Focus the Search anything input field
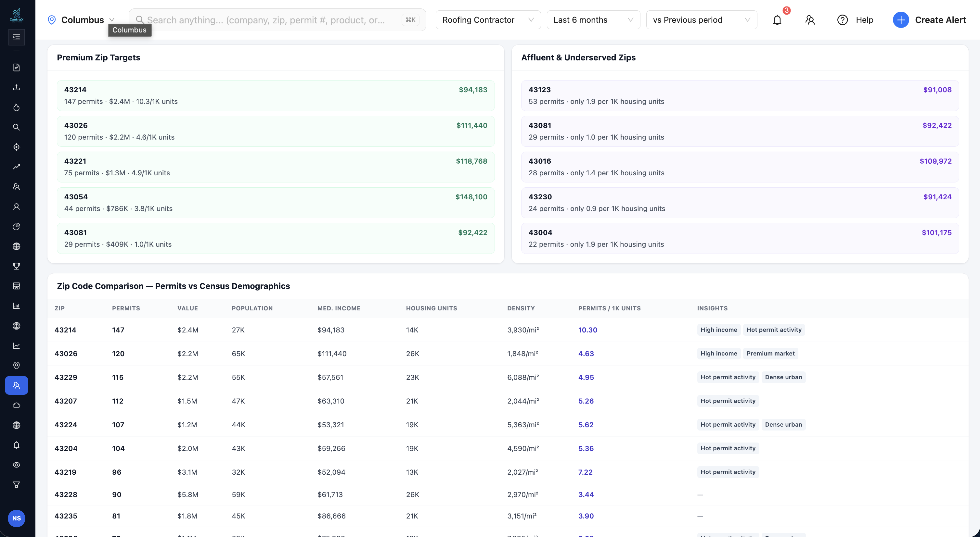Image resolution: width=980 pixels, height=537 pixels. click(277, 20)
